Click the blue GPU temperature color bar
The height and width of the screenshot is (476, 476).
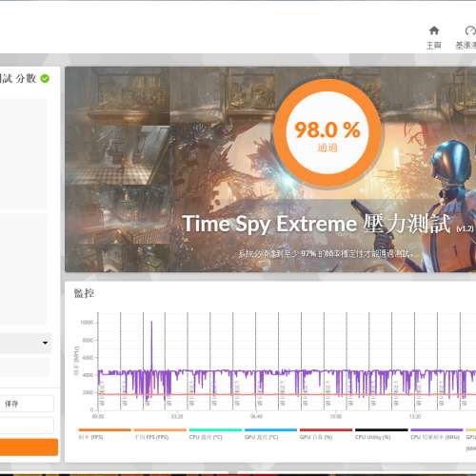coord(270,430)
